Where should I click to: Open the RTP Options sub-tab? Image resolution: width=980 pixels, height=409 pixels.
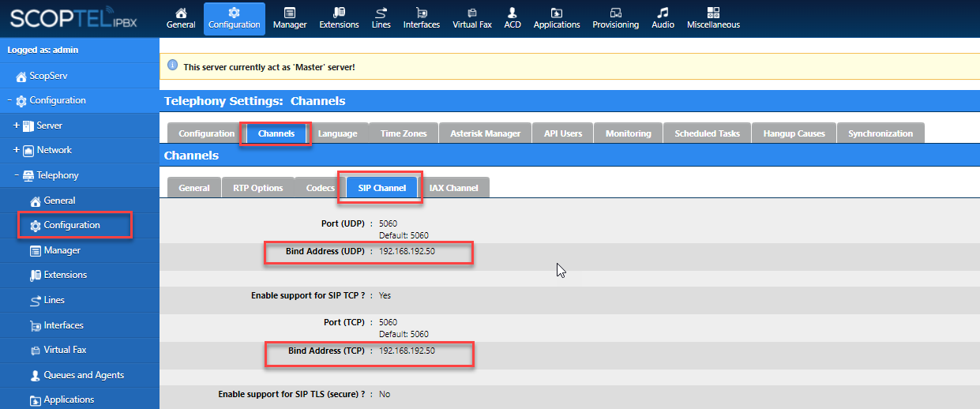coord(257,188)
